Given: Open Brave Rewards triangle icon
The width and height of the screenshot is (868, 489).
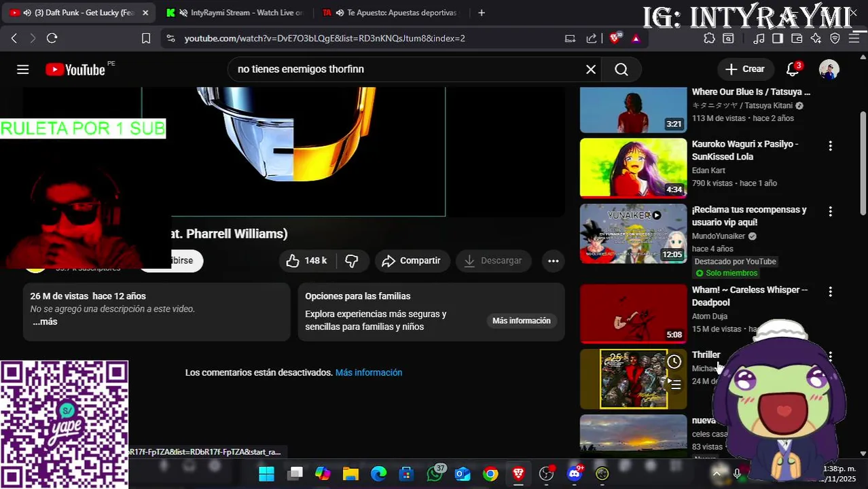Looking at the screenshot, I should click(x=636, y=38).
